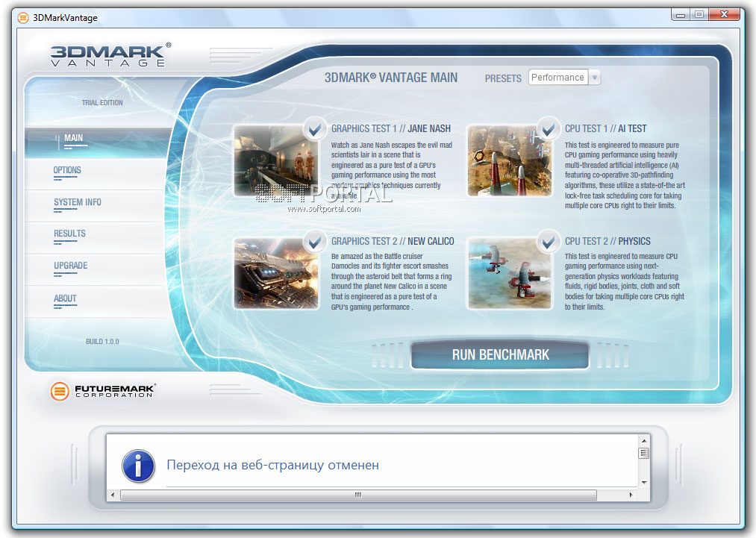Click the horizontal scrollbar thumb
This screenshot has width=756, height=538.
pos(358,495)
